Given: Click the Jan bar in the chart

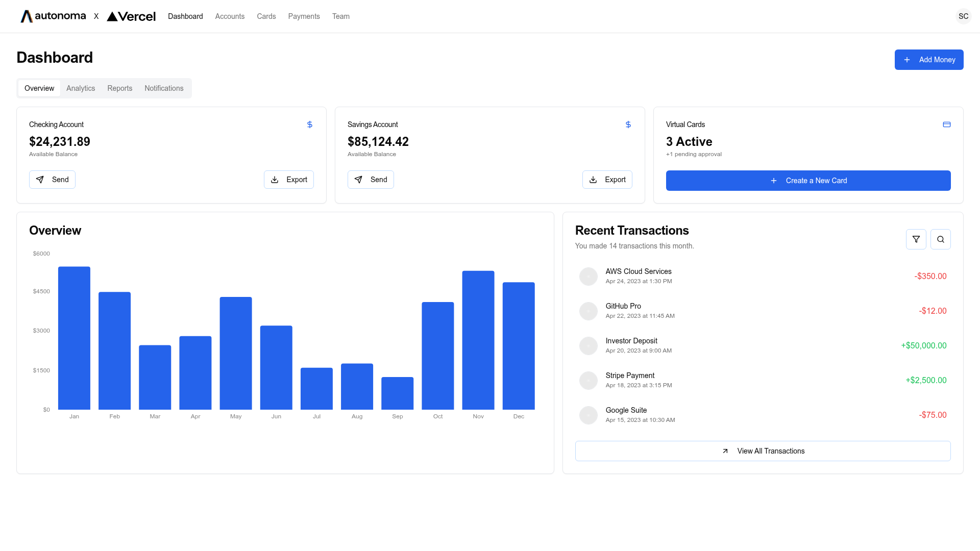Looking at the screenshot, I should [74, 338].
